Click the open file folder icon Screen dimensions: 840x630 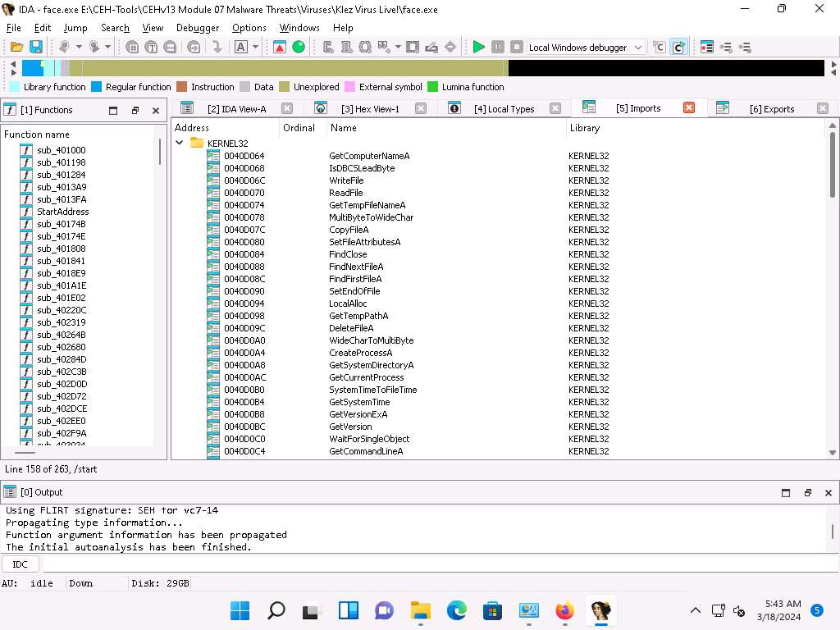point(16,48)
